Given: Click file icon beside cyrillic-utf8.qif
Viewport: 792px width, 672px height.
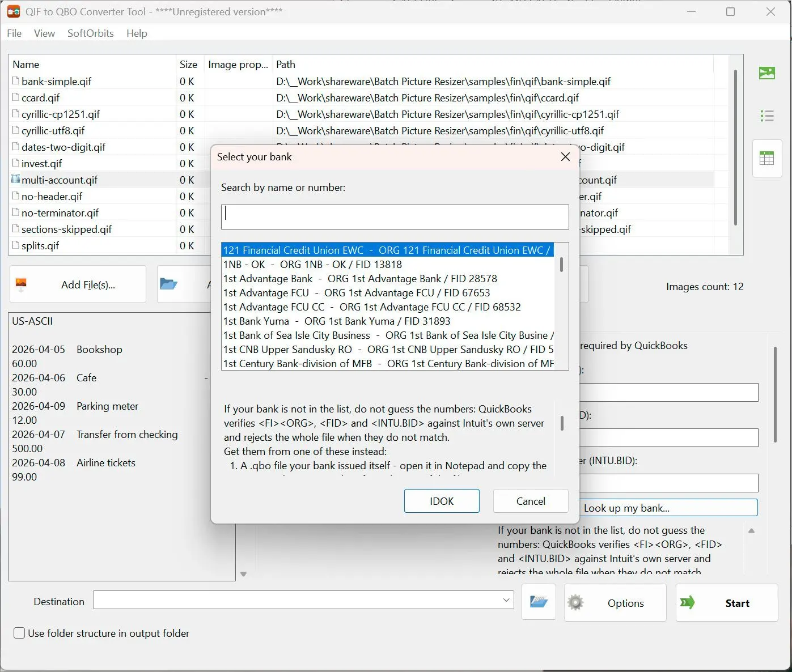Looking at the screenshot, I should tap(16, 130).
